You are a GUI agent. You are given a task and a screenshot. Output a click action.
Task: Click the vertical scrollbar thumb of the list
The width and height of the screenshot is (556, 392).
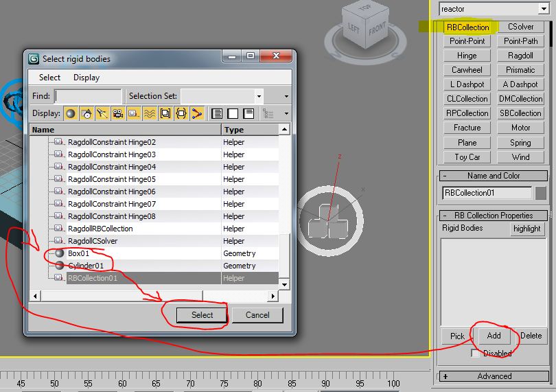pyautogui.click(x=284, y=257)
